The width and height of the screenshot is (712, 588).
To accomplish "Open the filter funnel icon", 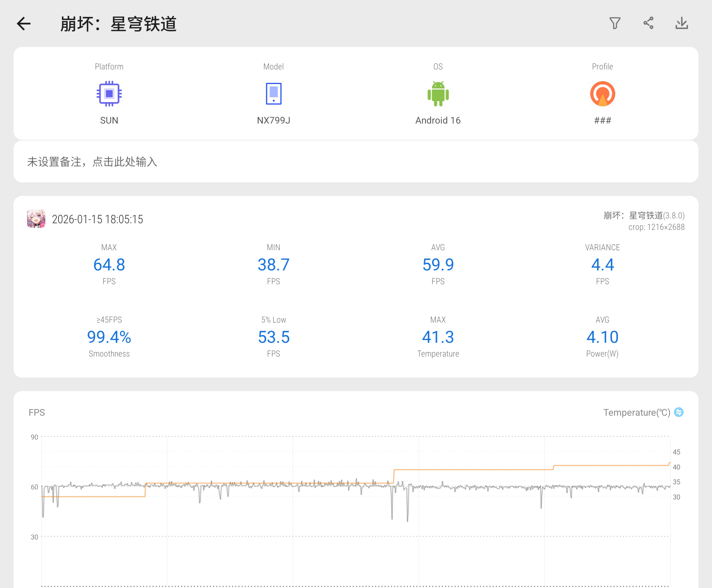I will 615,23.
